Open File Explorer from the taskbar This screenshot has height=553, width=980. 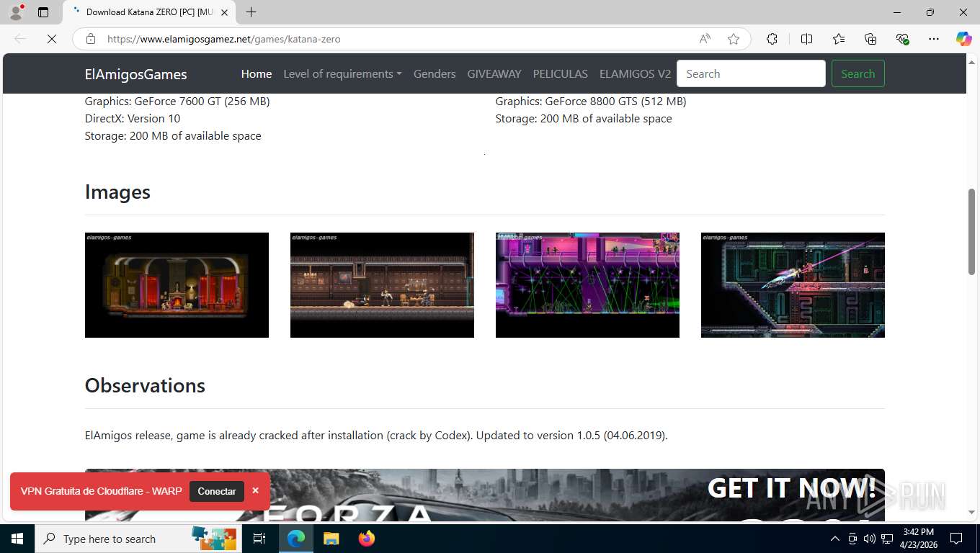point(331,539)
